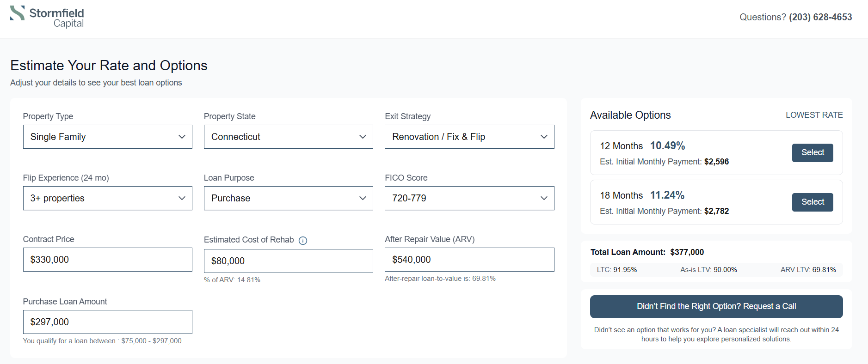
Task: Click the LOWEST RATE sort label
Action: point(814,115)
